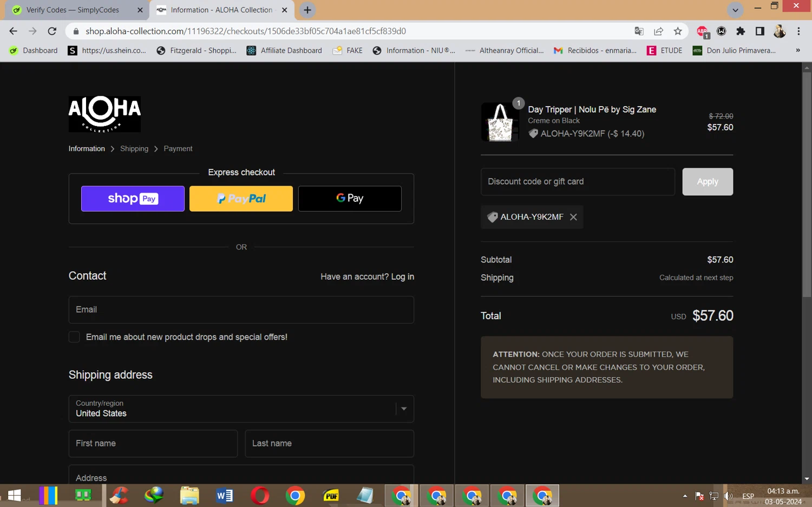Click the ESP language indicator
The height and width of the screenshot is (507, 812).
(748, 496)
